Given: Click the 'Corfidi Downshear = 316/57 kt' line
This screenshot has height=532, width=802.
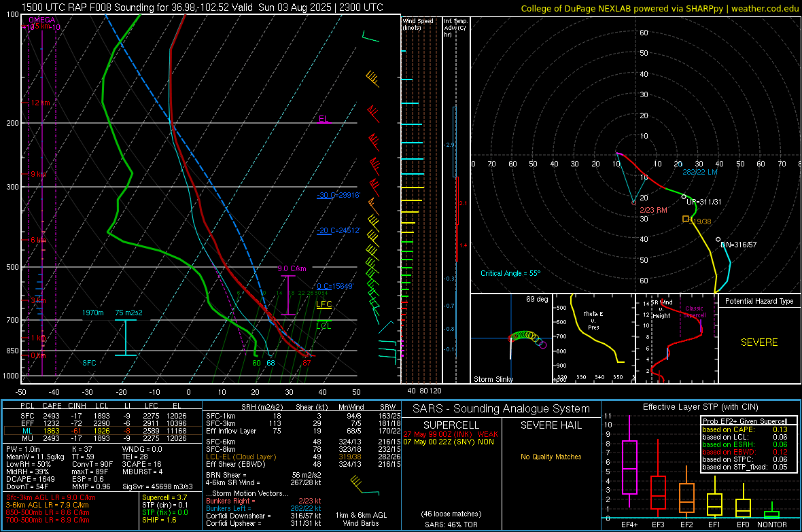Looking at the screenshot, I should (264, 516).
